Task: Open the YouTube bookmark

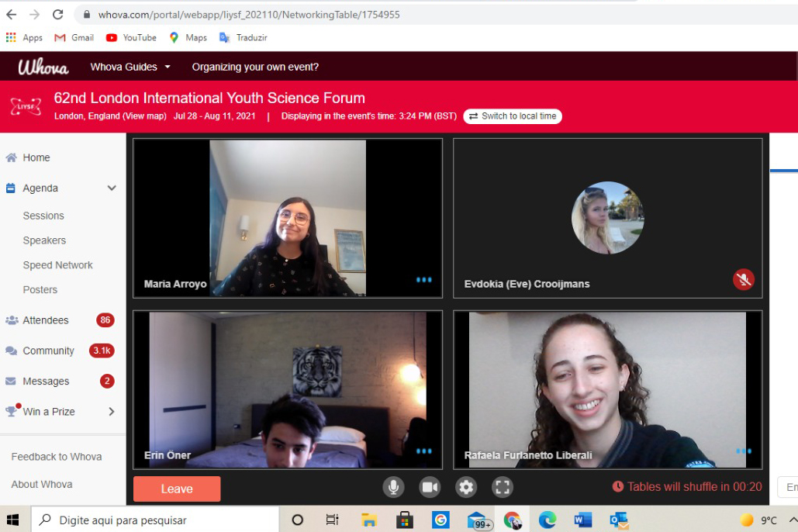Action: point(131,38)
